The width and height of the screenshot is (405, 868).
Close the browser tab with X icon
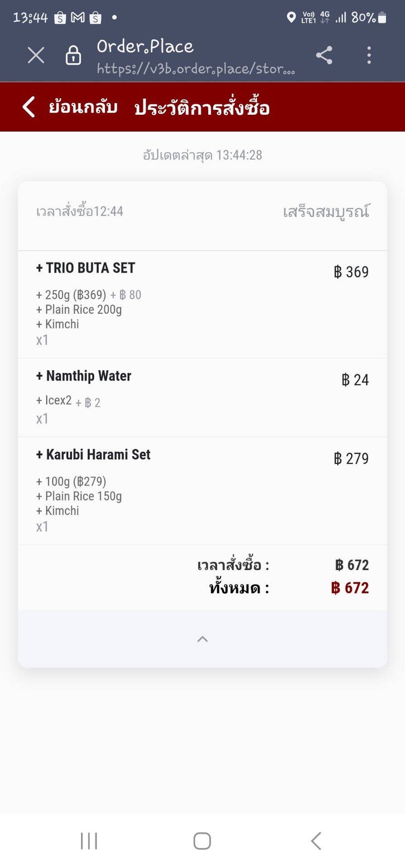click(x=36, y=55)
